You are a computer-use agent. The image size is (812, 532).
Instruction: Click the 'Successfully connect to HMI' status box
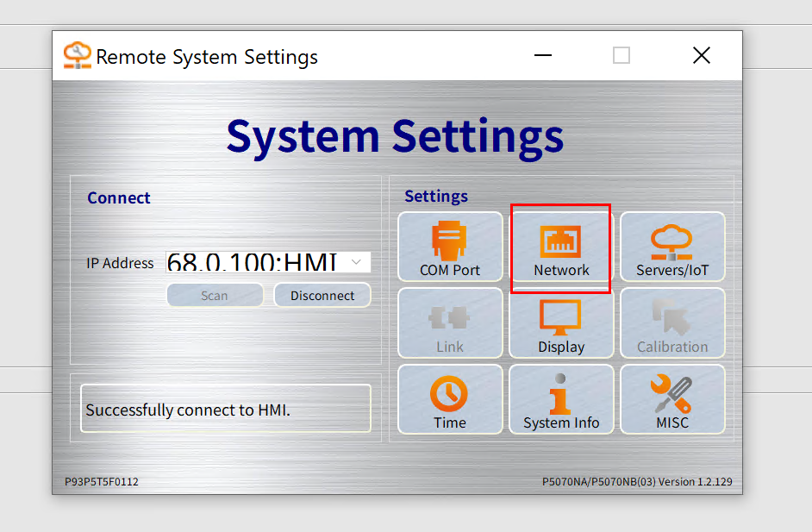coord(226,409)
